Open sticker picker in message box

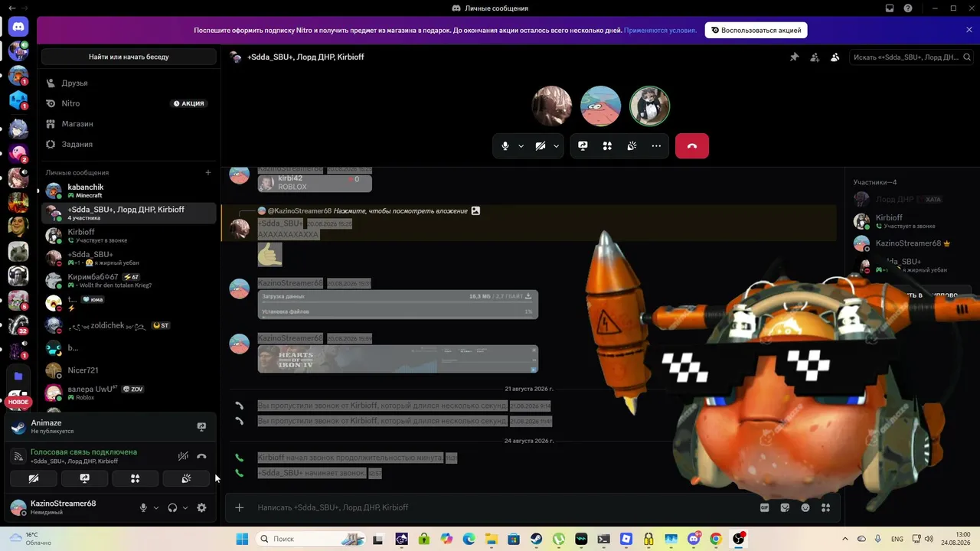[x=785, y=507]
